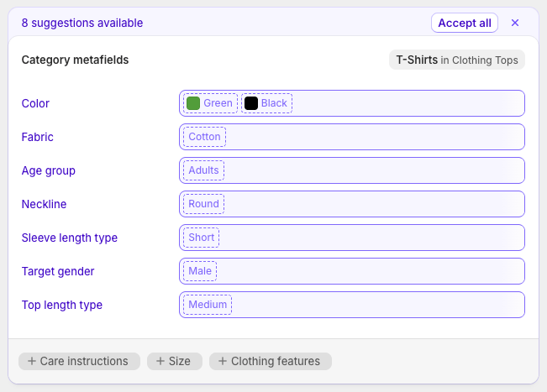Open the T-Shirts in Clothing Tops category chip
The width and height of the screenshot is (547, 392).
point(456,60)
